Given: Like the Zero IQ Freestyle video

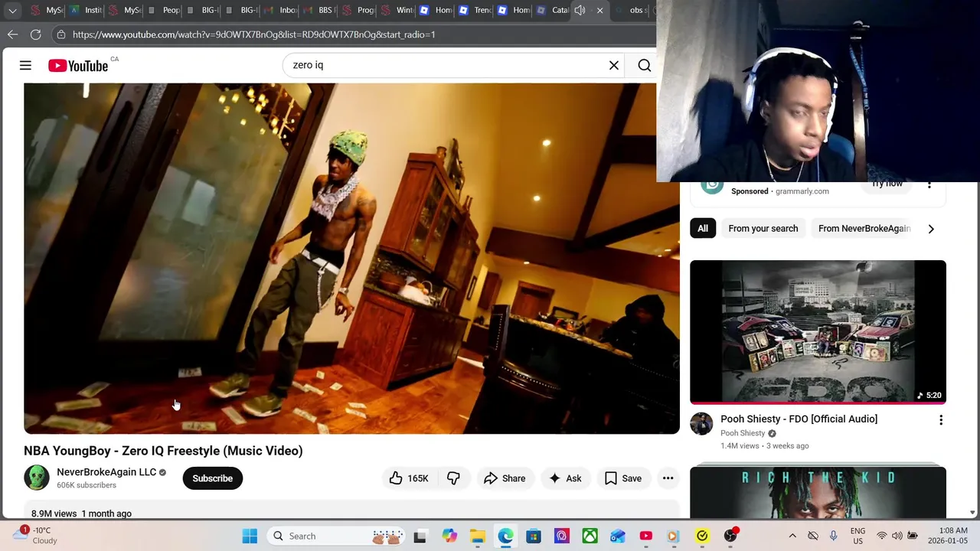Looking at the screenshot, I should tap(409, 478).
